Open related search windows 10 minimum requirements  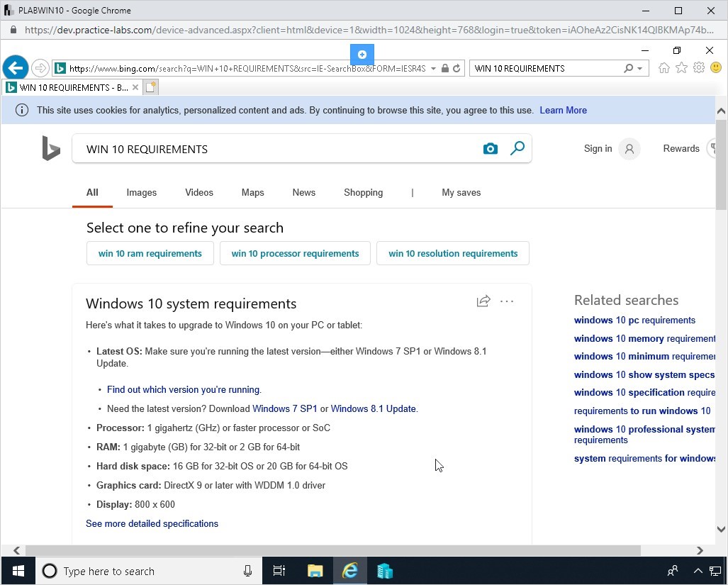[644, 356]
